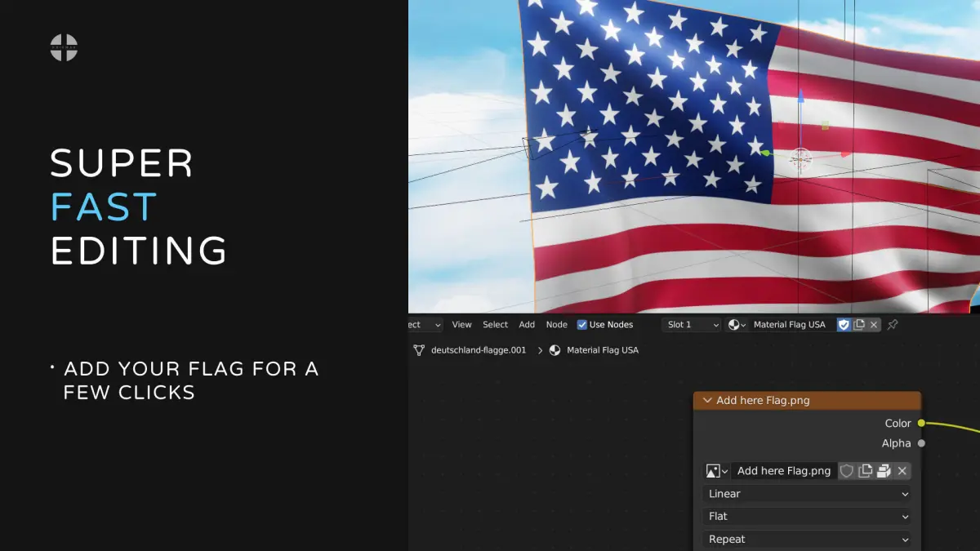Image resolution: width=980 pixels, height=551 pixels.
Task: Click the red X-axis gizmo arrow in the viewport
Action: click(846, 153)
